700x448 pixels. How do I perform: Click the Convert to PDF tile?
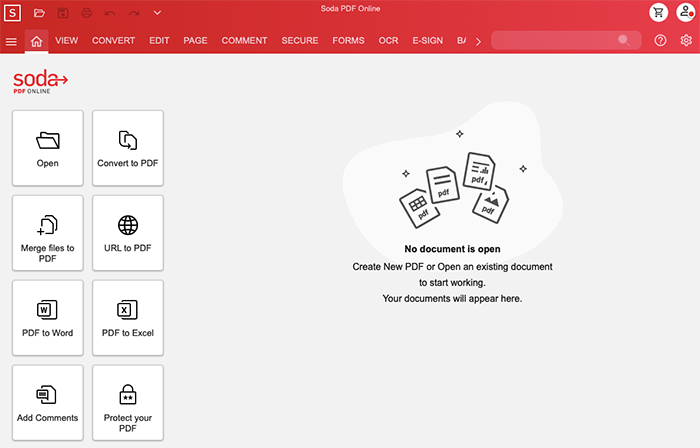tap(128, 148)
